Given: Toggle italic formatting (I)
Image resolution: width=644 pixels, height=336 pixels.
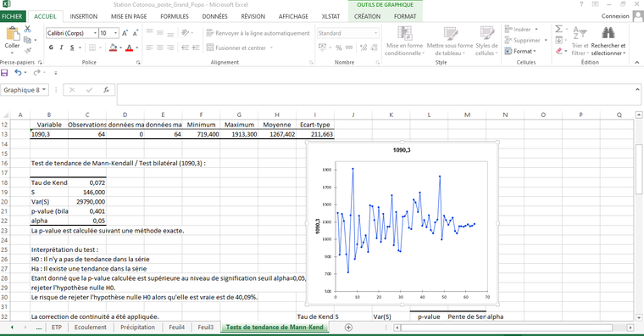Looking at the screenshot, I should 61,48.
